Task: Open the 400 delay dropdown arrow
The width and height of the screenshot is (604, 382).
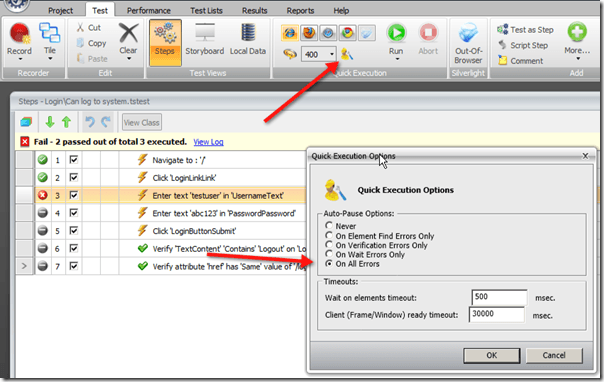Action: (x=332, y=54)
